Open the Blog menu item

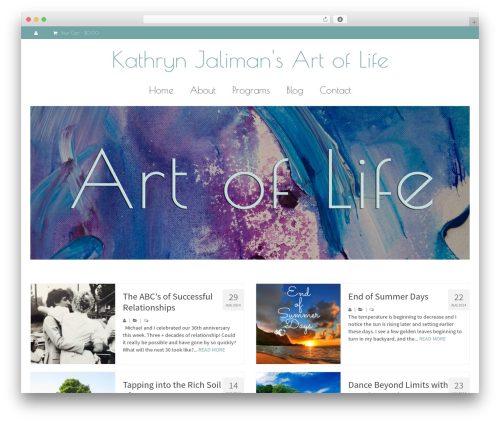[295, 91]
